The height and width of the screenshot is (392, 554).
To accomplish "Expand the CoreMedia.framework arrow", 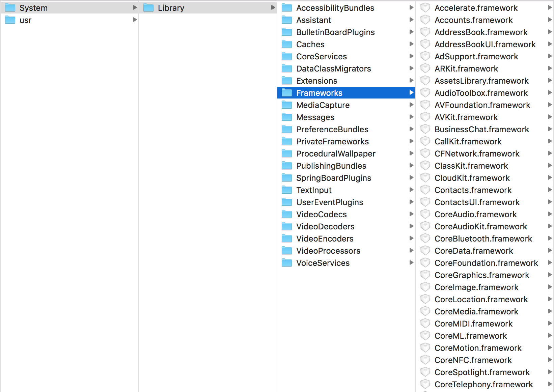I will click(x=550, y=311).
